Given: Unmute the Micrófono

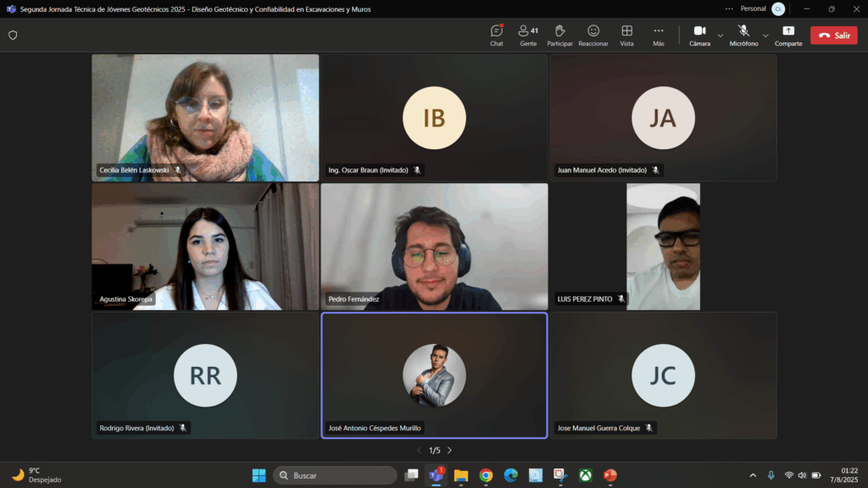Looking at the screenshot, I should pos(743,35).
